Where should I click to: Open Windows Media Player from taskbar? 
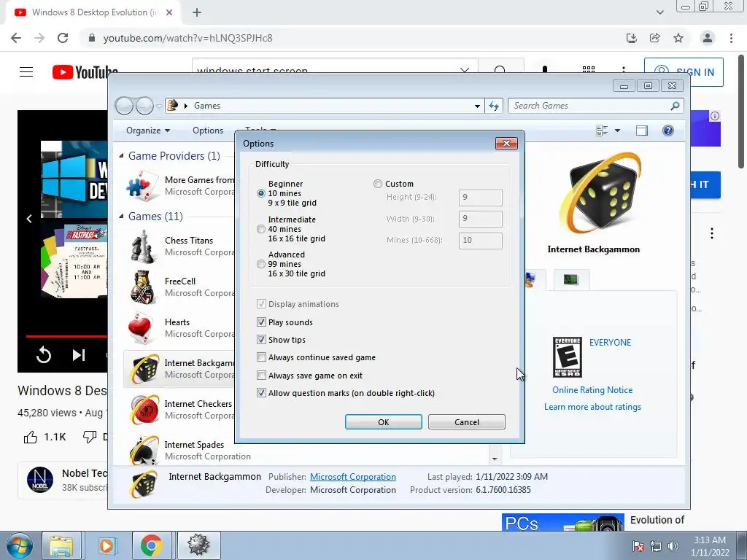point(107,545)
